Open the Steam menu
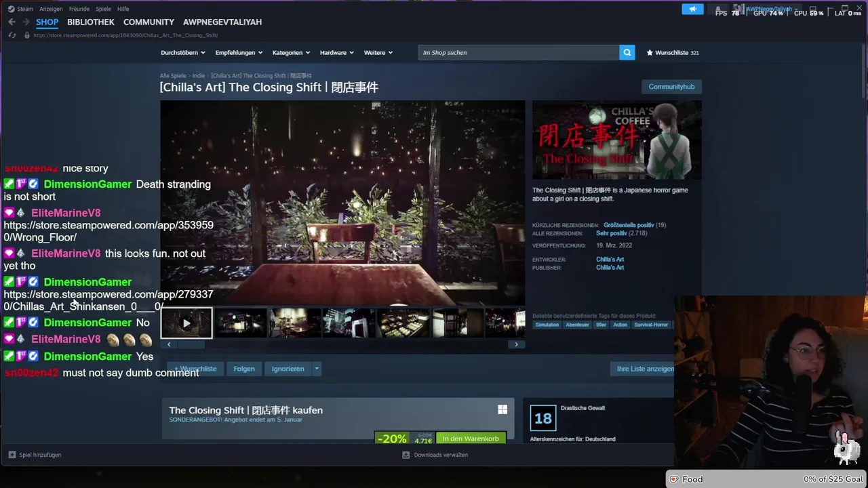Screen dimensions: 868x488 [x=25, y=9]
